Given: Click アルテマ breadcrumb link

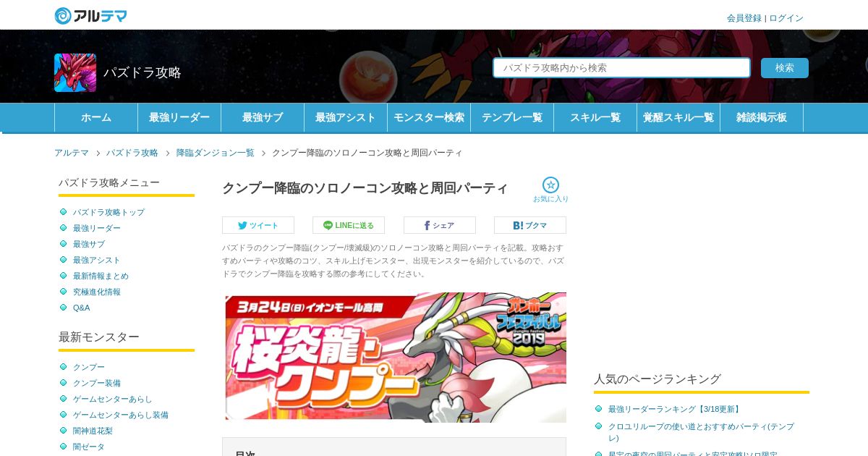Looking at the screenshot, I should click(x=72, y=153).
